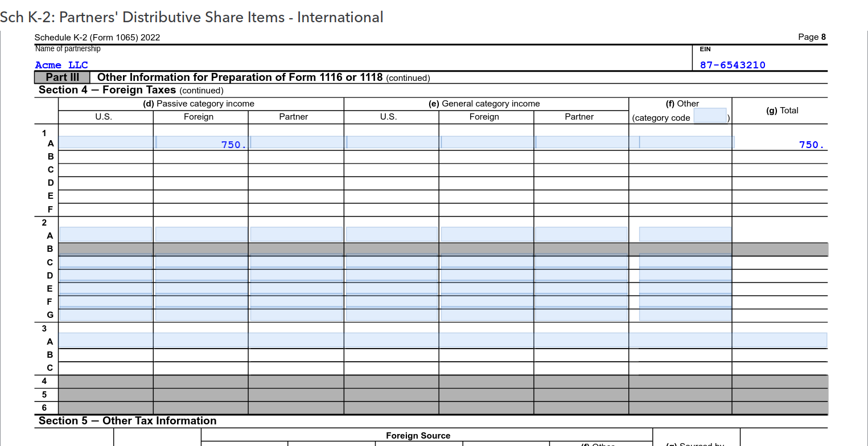Image resolution: width=868 pixels, height=446 pixels.
Task: Click the (g) Total column header
Action: pos(780,110)
